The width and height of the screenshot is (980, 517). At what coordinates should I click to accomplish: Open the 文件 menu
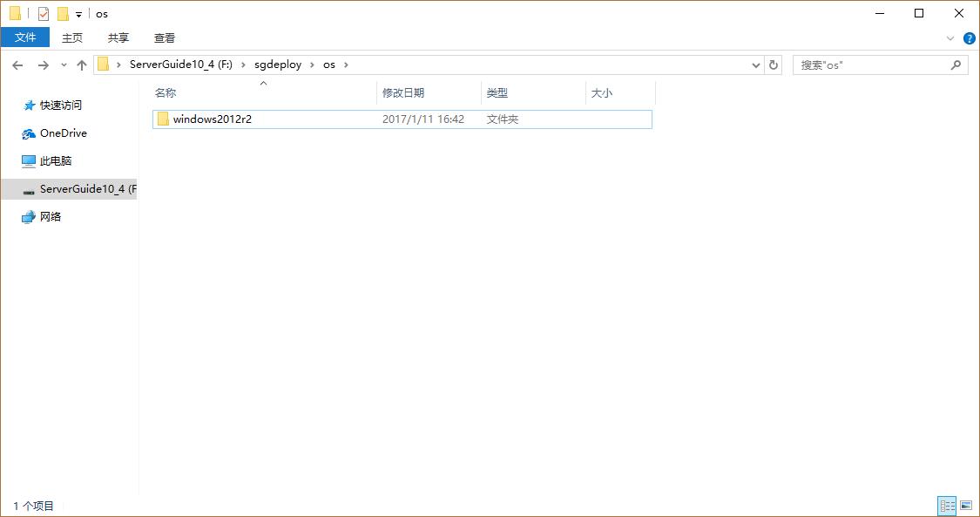[25, 37]
